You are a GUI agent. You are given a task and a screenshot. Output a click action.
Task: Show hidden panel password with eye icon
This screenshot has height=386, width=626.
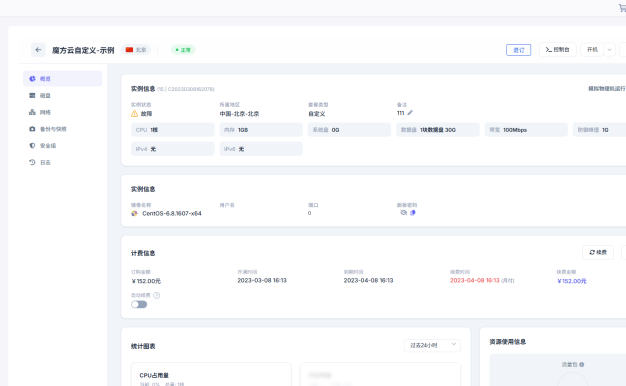(404, 213)
